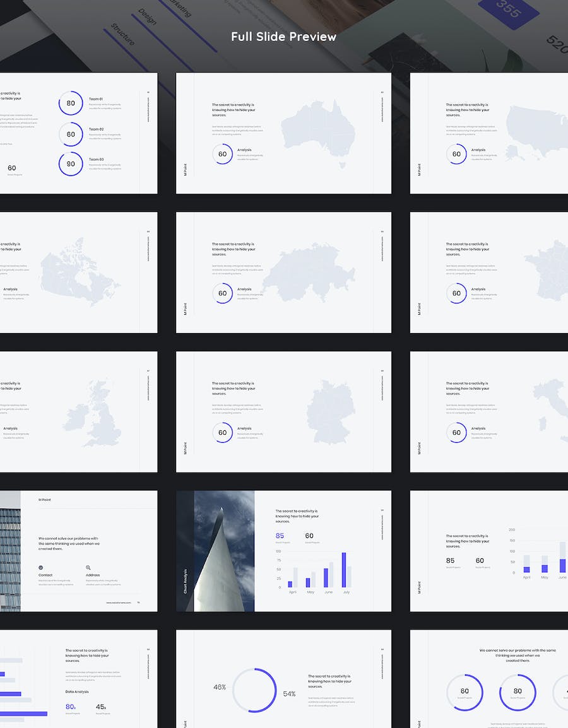
Task: Click the Data Analysis heading
Action: click(x=78, y=691)
